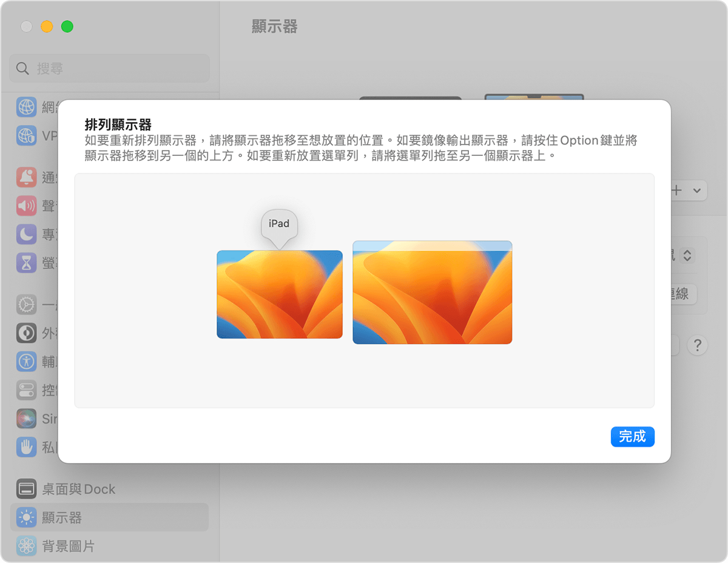Image resolution: width=728 pixels, height=563 pixels.
Task: Select the iPad display thumbnail
Action: click(279, 295)
